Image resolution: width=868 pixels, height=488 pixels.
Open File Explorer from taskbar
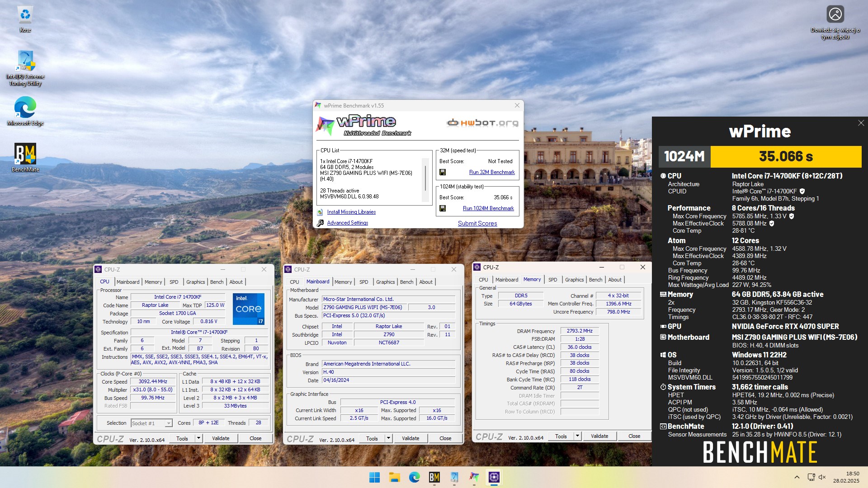394,477
